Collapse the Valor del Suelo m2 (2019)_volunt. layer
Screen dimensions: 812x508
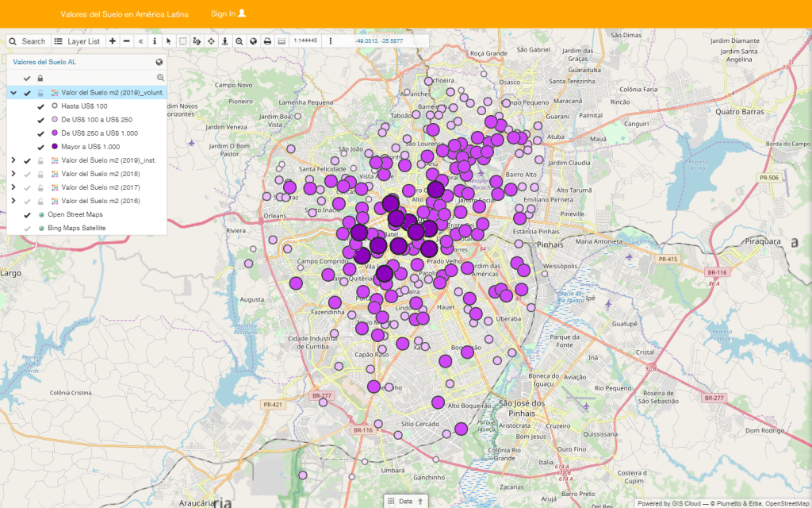(x=13, y=93)
